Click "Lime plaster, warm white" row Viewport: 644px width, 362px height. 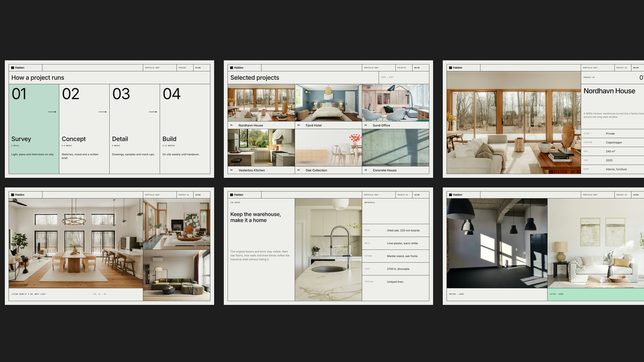pyautogui.click(x=396, y=243)
